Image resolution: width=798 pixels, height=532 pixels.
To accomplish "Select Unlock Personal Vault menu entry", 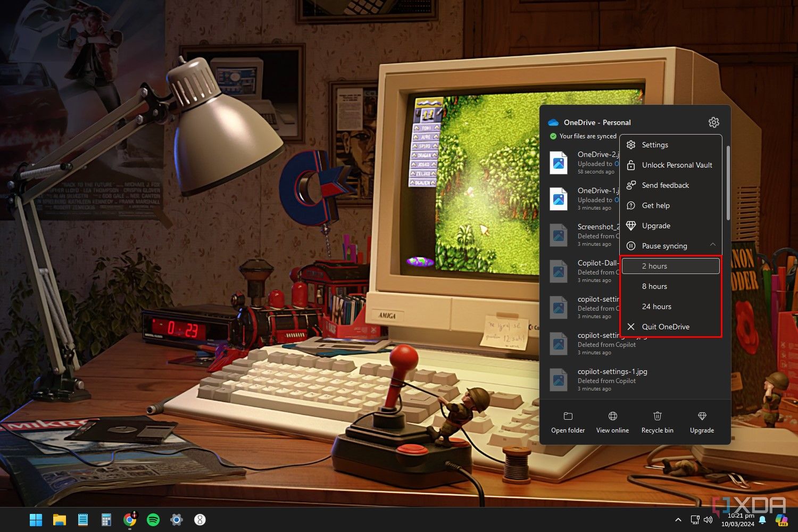I will click(x=671, y=165).
